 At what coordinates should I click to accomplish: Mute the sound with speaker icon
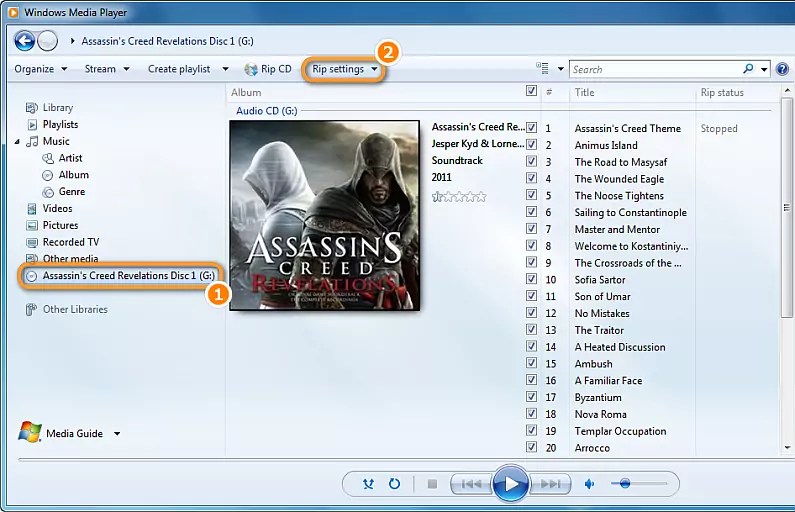(590, 484)
